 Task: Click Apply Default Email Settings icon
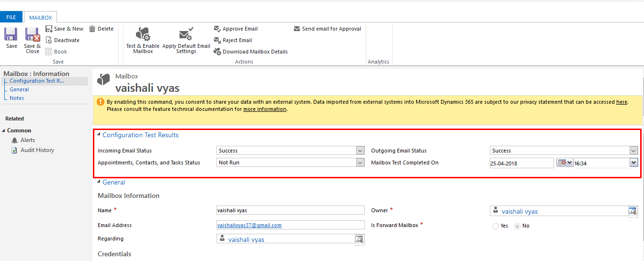[x=186, y=34]
